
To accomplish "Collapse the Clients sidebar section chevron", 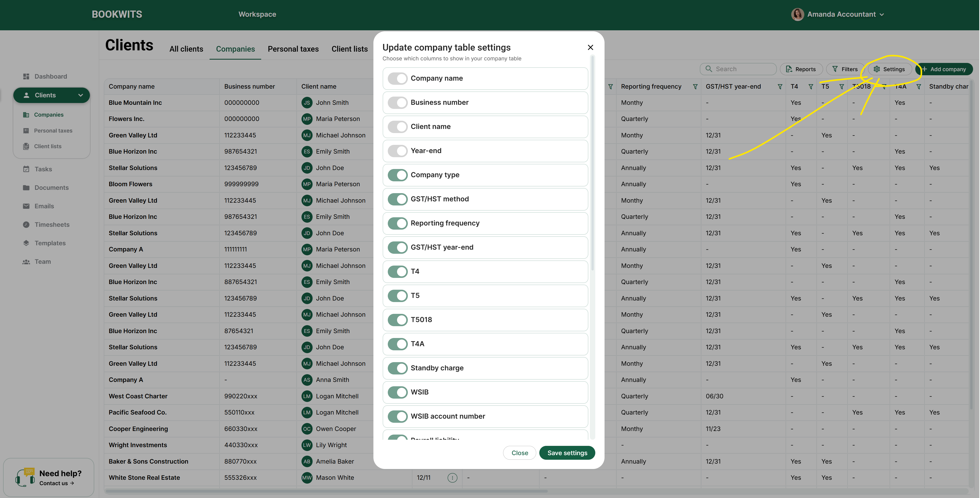I will pyautogui.click(x=81, y=95).
